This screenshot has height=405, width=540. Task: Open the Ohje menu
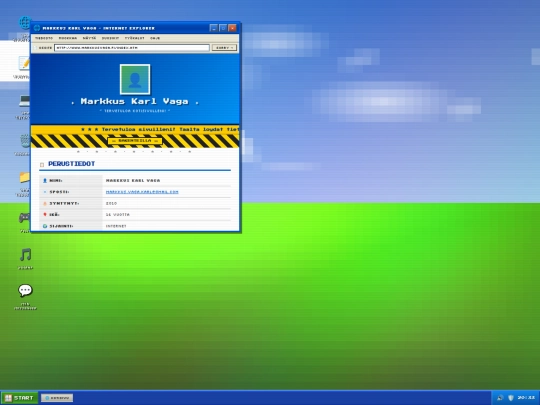[155, 38]
